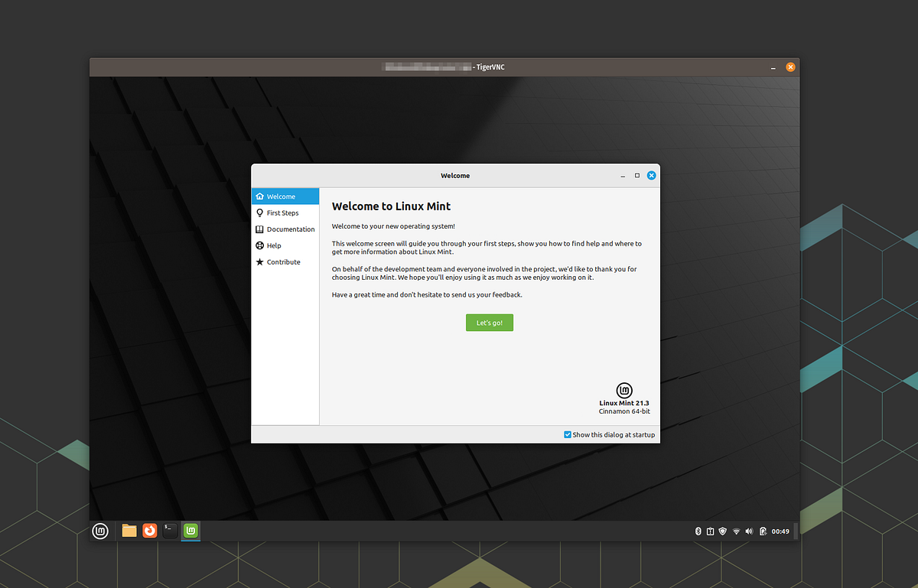Click the update shield icon in tray

[722, 531]
